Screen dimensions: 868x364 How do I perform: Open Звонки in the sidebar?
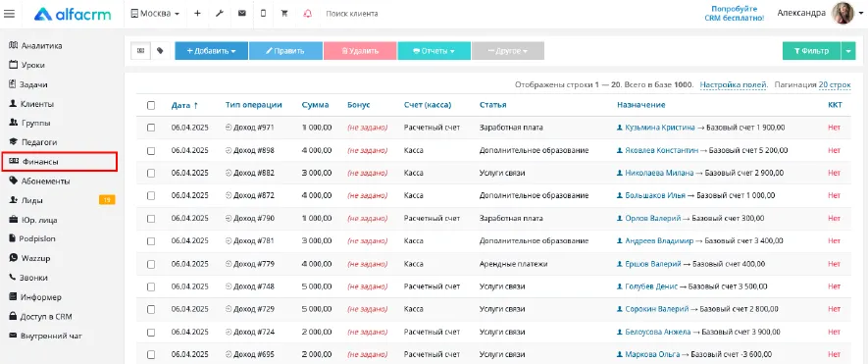coord(28,278)
